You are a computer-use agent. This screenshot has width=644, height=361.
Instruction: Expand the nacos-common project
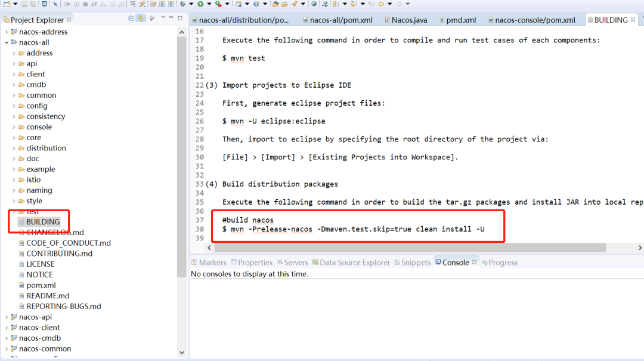tap(6, 348)
